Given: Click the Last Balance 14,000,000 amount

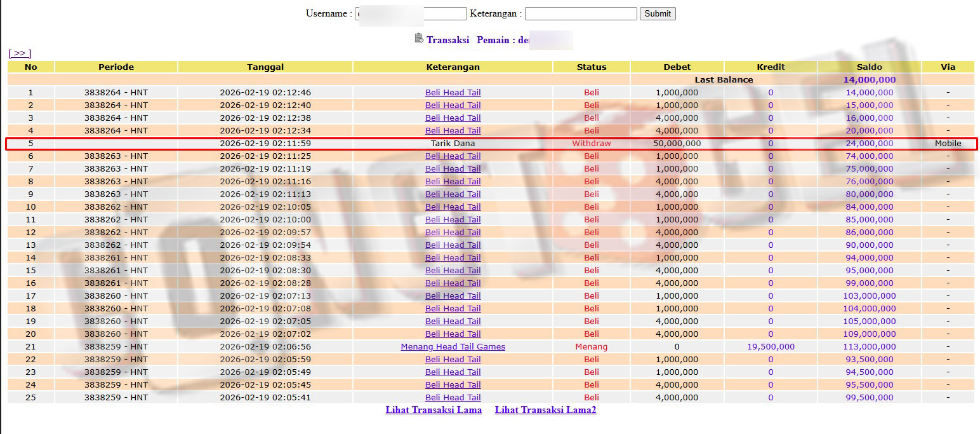Looking at the screenshot, I should [870, 79].
